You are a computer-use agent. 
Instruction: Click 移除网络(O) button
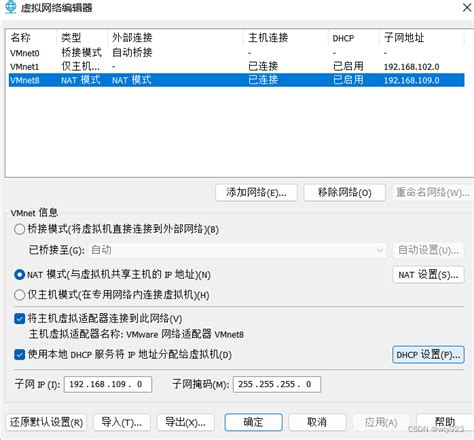click(x=344, y=192)
